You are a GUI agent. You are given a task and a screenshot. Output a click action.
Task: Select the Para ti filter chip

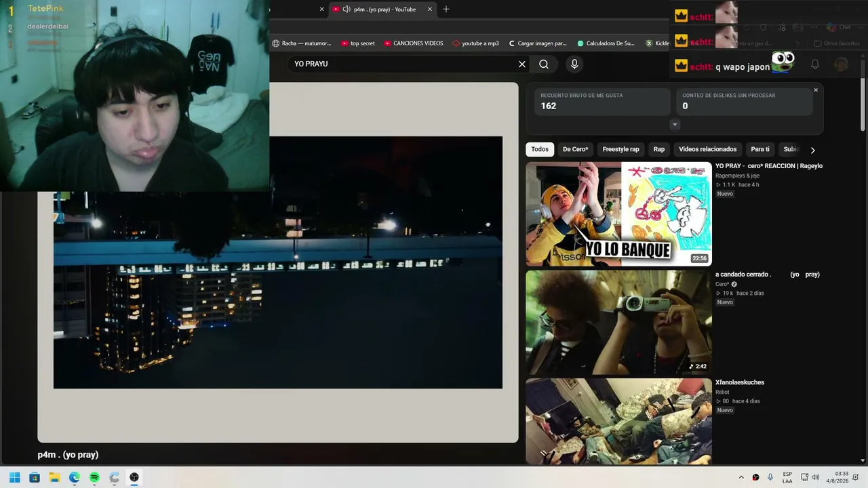760,149
